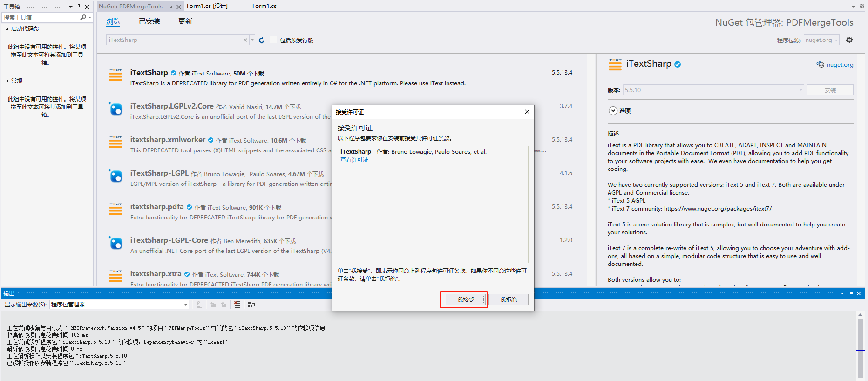The image size is (868, 381).
Task: Select the iTextSharp.LGPLv2.Core package title
Action: 172,106
